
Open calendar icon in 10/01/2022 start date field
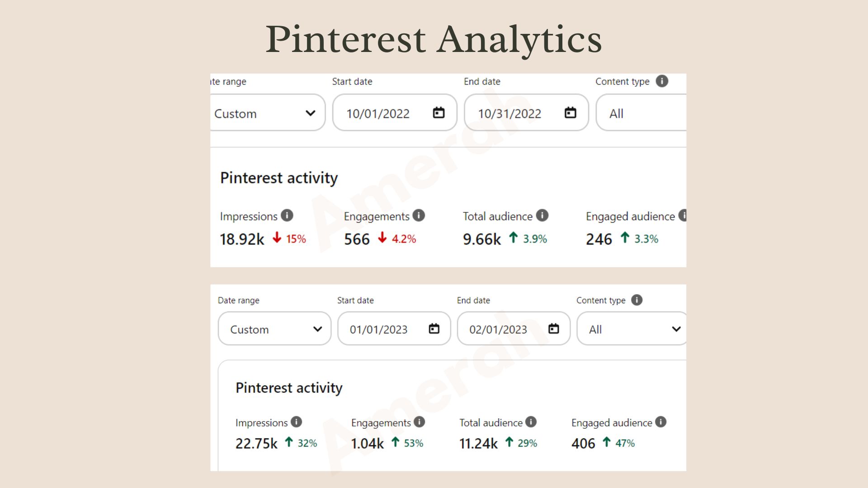(439, 113)
